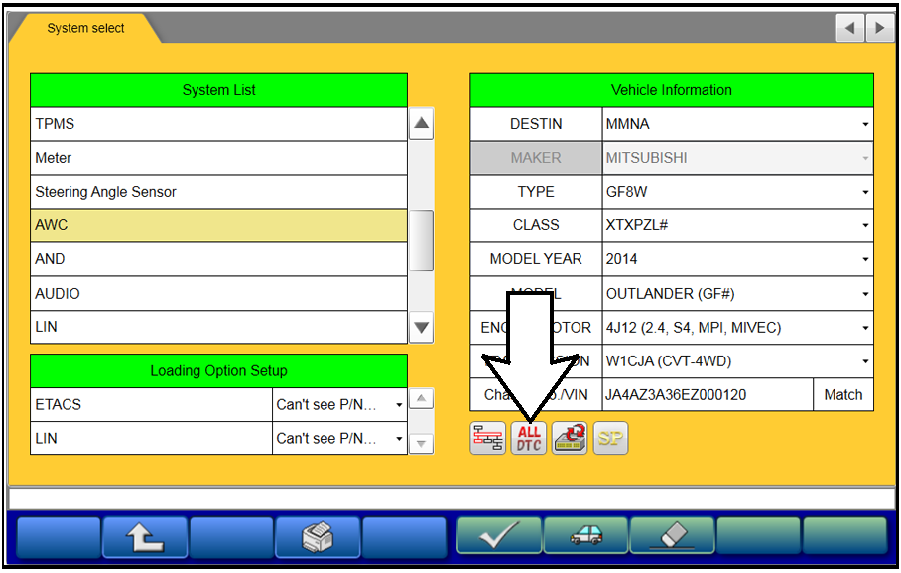
Task: Click the SP icon button
Action: (610, 438)
